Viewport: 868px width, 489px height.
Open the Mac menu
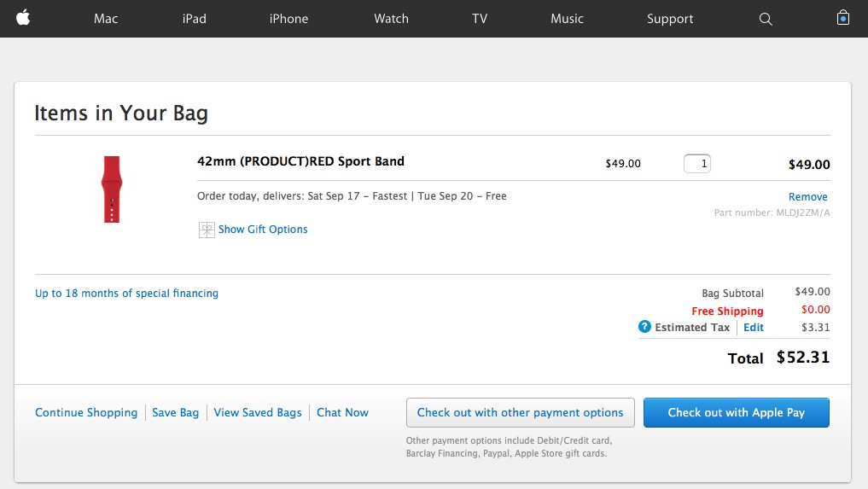[106, 18]
